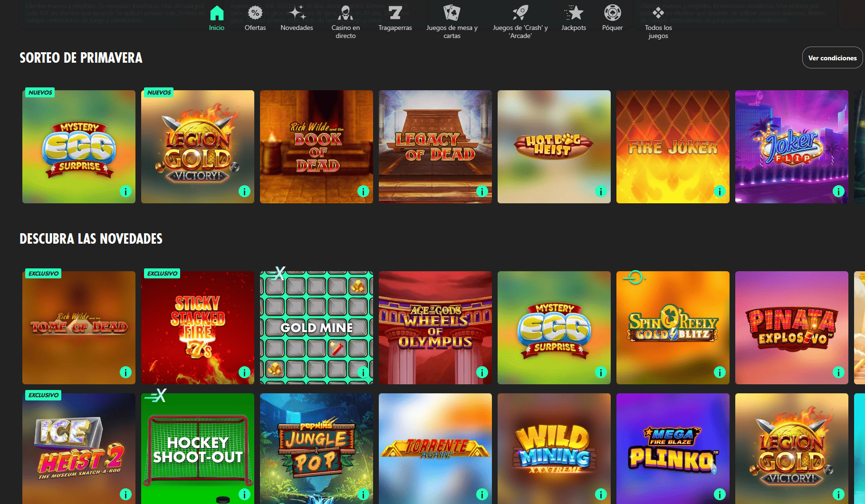Image resolution: width=865 pixels, height=504 pixels.
Task: Show info for Mega Fire Blaze Plinko
Action: 720,494
